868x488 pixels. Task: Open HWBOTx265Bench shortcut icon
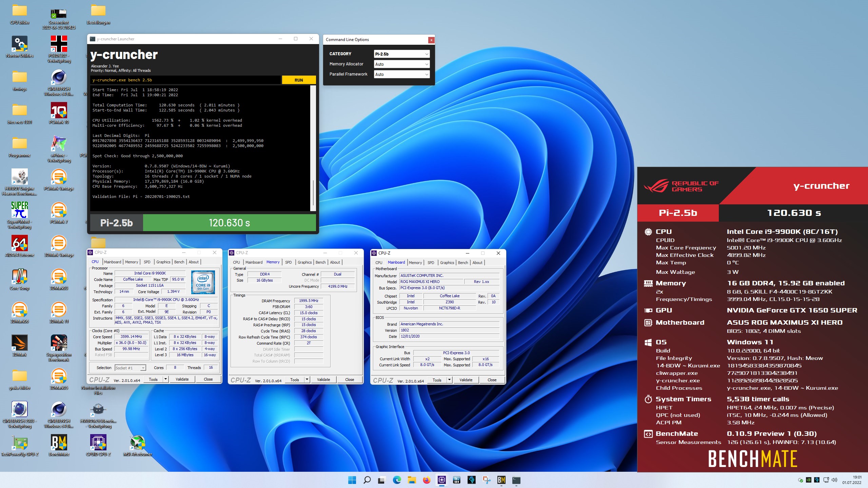point(98,414)
